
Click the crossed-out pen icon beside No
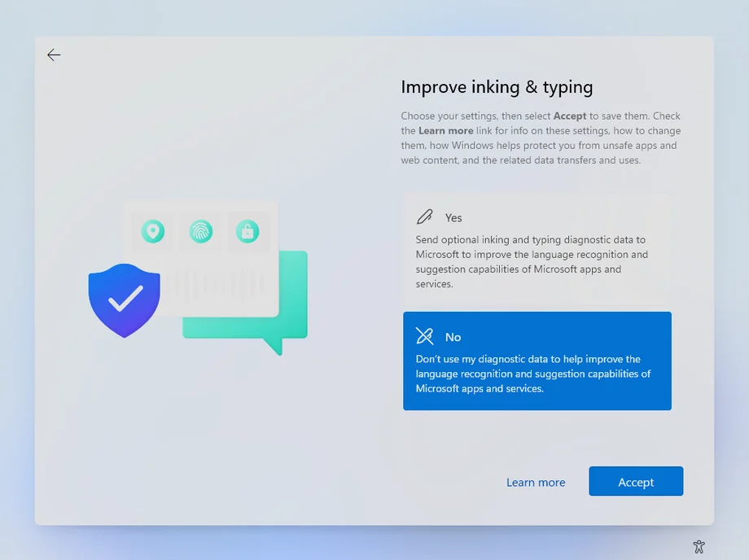coord(424,336)
